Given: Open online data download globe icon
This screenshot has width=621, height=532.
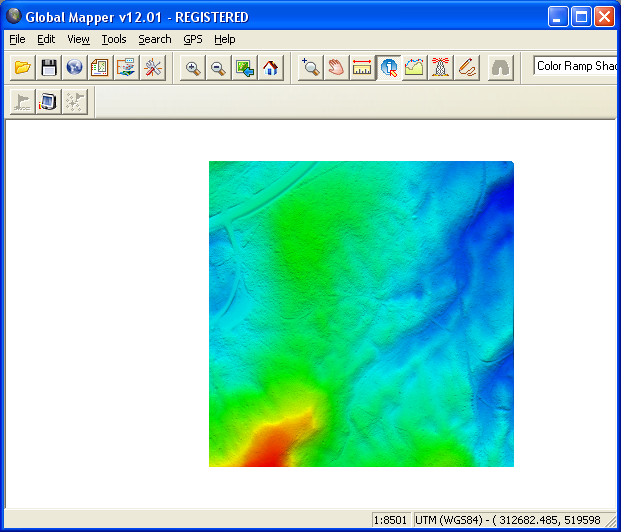Looking at the screenshot, I should (74, 68).
